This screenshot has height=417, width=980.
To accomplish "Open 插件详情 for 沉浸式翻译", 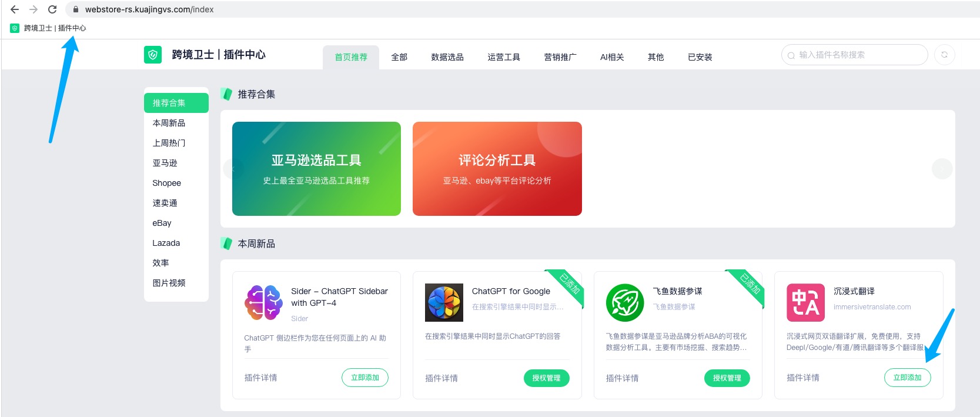I will pos(803,378).
